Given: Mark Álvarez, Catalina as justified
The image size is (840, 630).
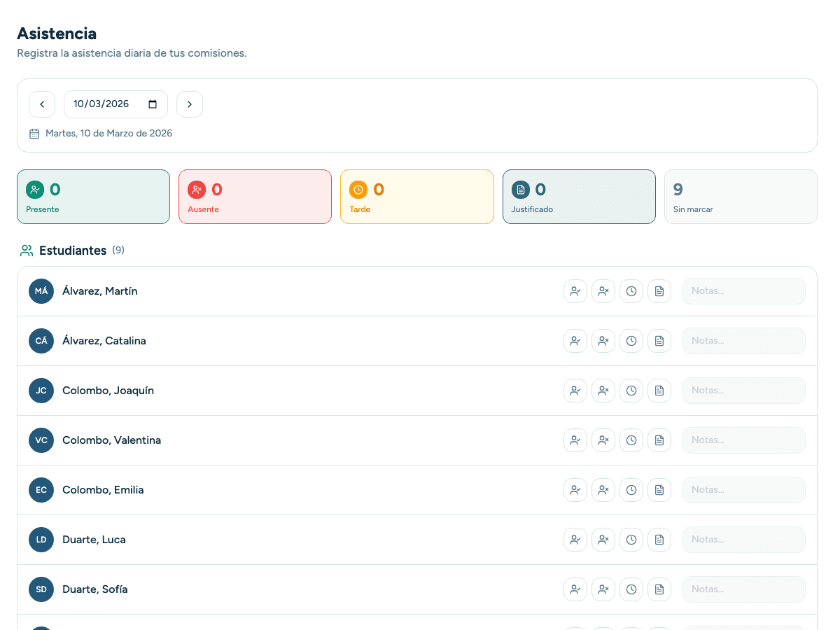Looking at the screenshot, I should (659, 341).
